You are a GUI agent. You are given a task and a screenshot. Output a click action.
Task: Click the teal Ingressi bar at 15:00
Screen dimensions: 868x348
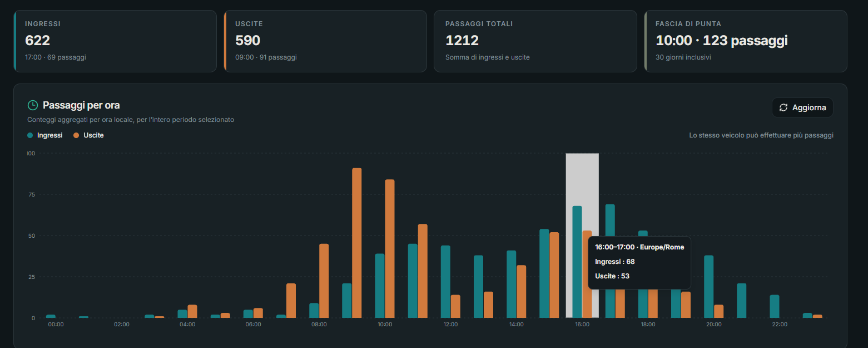point(544,273)
